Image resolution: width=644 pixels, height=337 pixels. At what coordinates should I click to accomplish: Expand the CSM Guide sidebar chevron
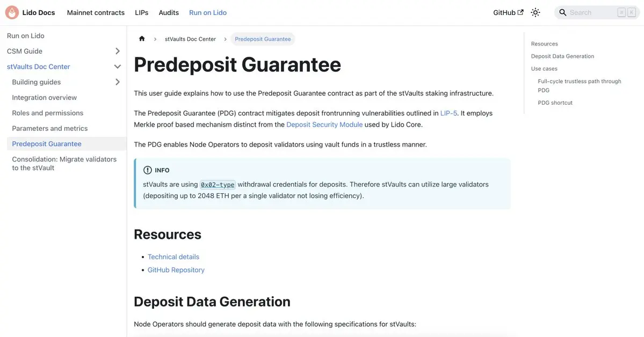[x=118, y=51]
